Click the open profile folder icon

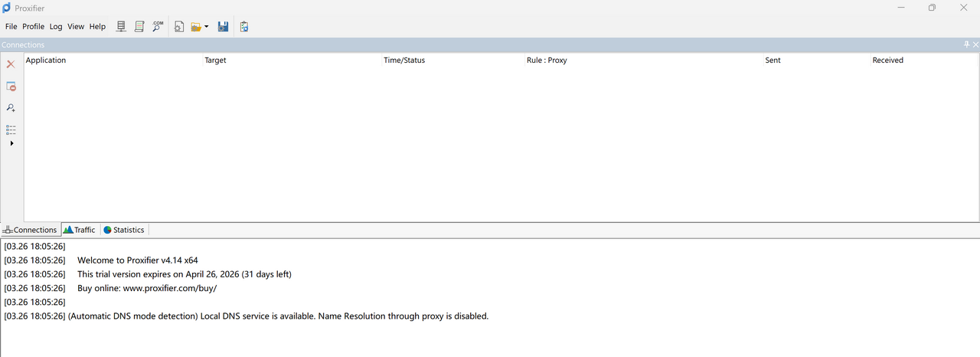[196, 27]
